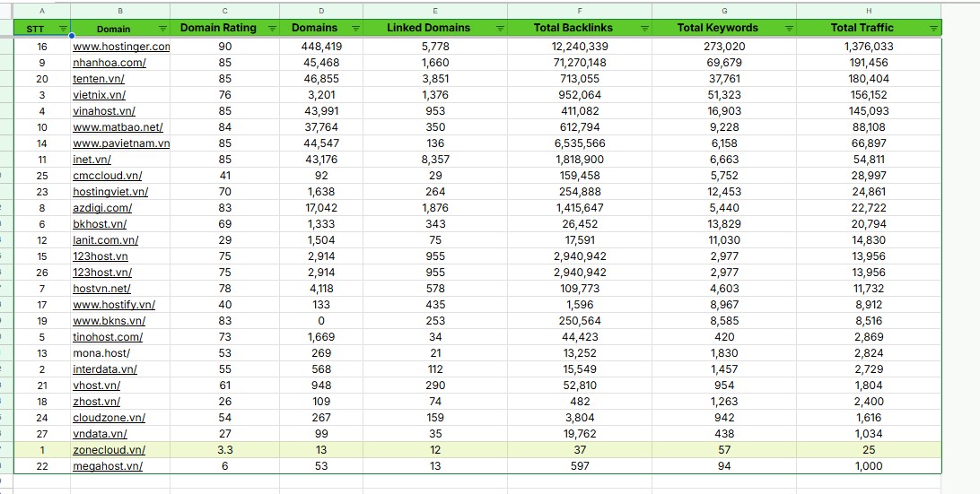Open the www.hostinger.com link

(121, 47)
